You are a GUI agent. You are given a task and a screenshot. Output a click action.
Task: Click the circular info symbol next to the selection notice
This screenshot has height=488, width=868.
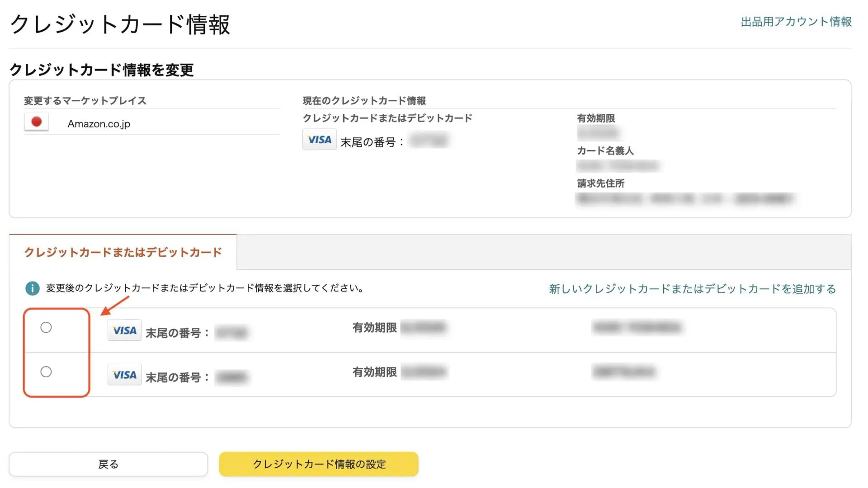click(32, 288)
